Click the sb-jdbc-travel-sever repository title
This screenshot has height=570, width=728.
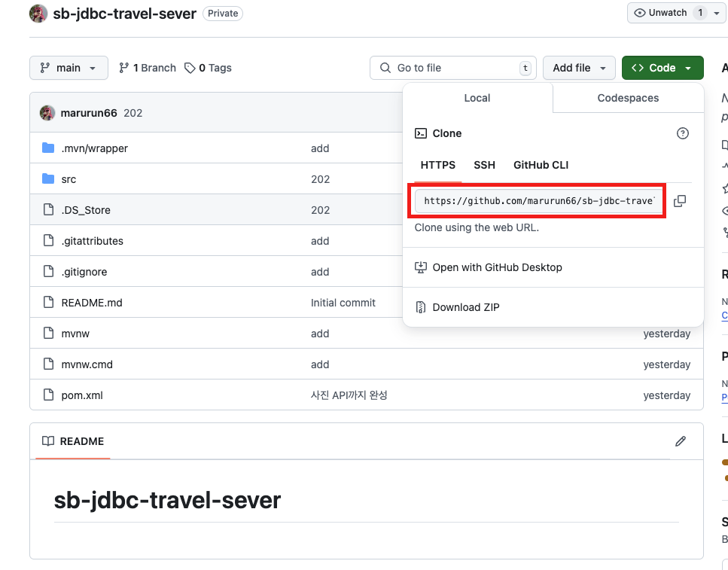click(124, 14)
